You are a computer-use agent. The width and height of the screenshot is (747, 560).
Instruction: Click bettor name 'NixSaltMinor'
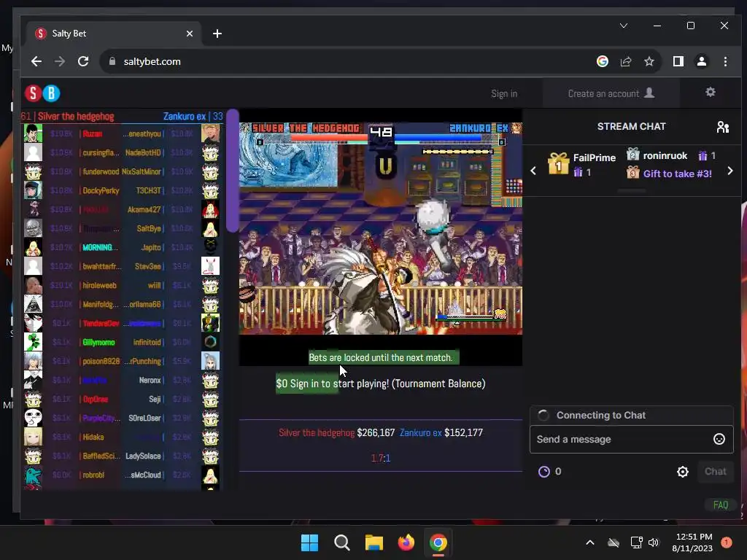tap(141, 171)
